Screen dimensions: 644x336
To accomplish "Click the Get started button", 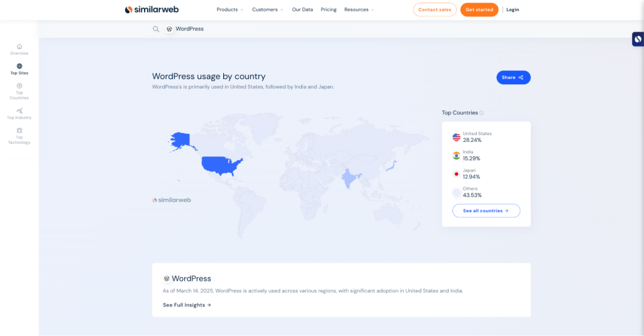I will 479,9.
